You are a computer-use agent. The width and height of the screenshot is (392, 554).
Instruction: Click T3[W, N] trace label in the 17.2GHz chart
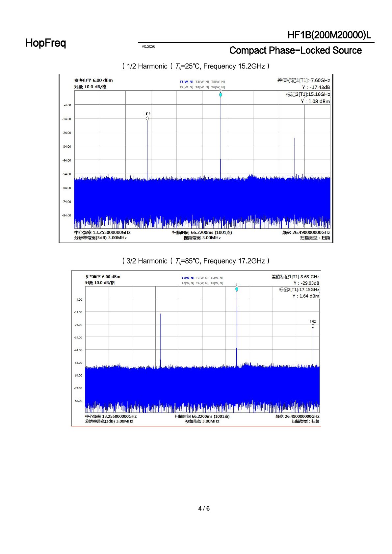(202, 278)
